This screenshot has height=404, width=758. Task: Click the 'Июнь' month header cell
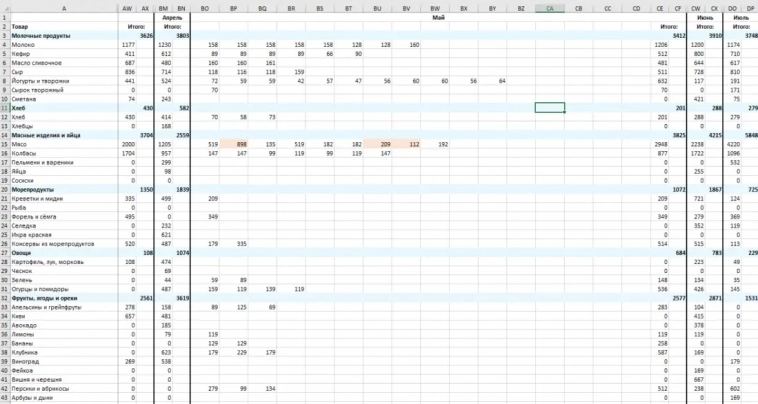coord(705,17)
